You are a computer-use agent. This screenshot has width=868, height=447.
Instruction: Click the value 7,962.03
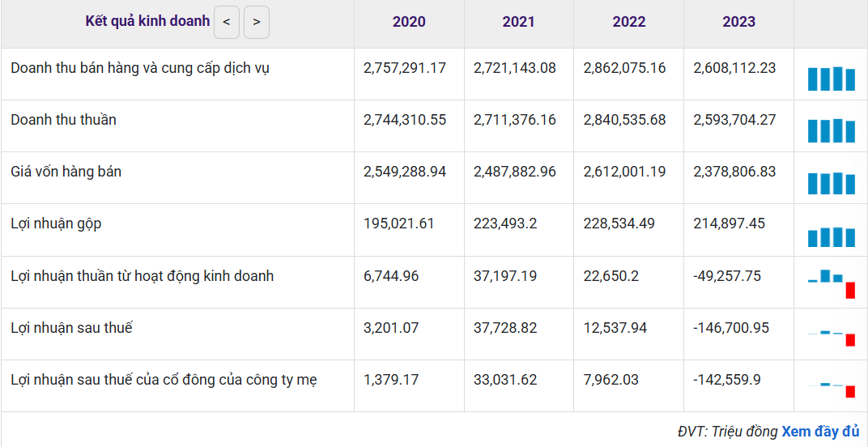click(611, 380)
